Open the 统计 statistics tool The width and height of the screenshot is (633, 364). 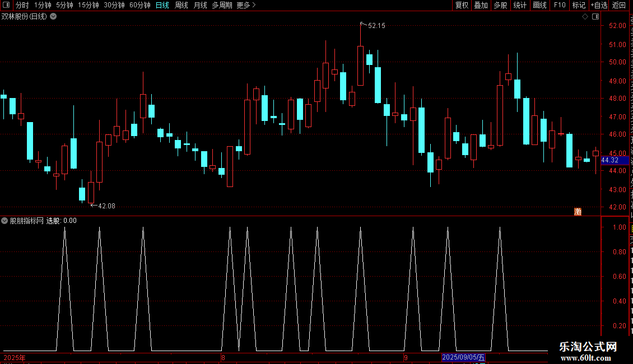pos(520,5)
